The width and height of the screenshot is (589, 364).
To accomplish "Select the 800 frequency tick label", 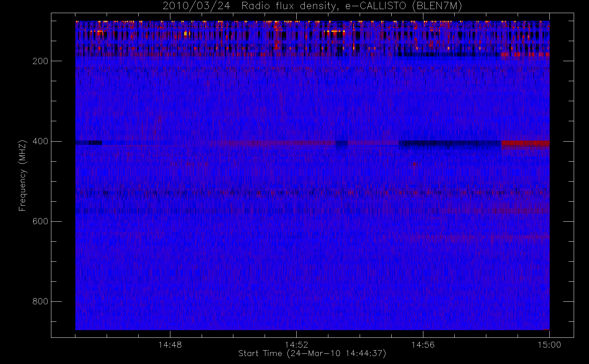I will point(40,301).
